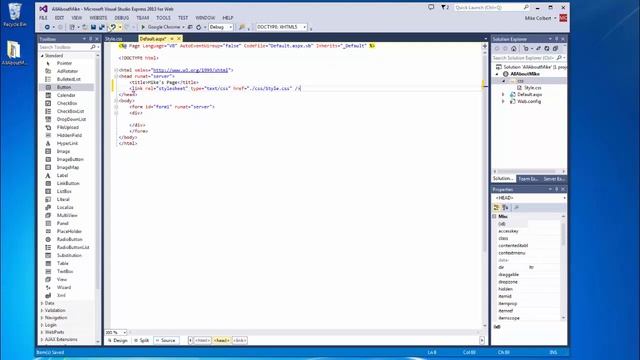This screenshot has width=640, height=360.
Task: Click the Source view button
Action: click(x=166, y=340)
